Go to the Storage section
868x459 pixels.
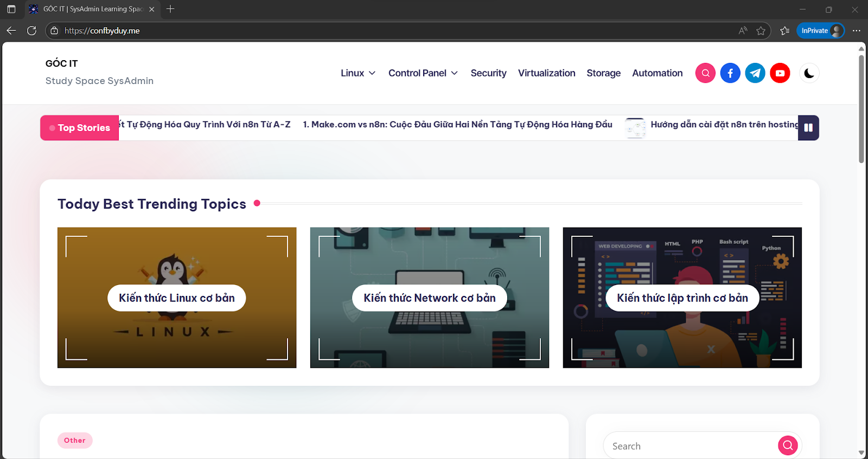click(x=603, y=73)
